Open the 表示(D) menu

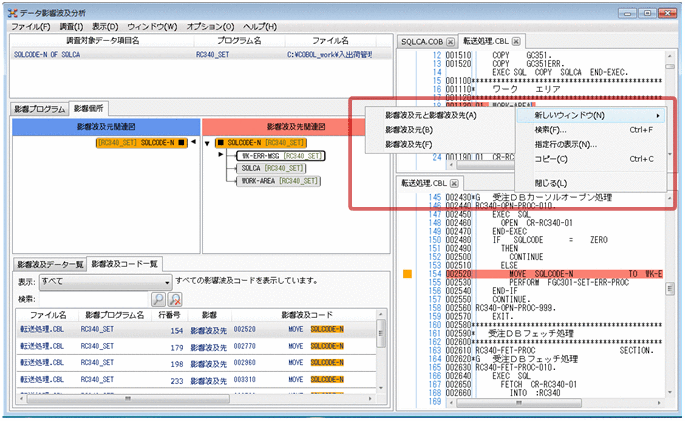(x=105, y=27)
